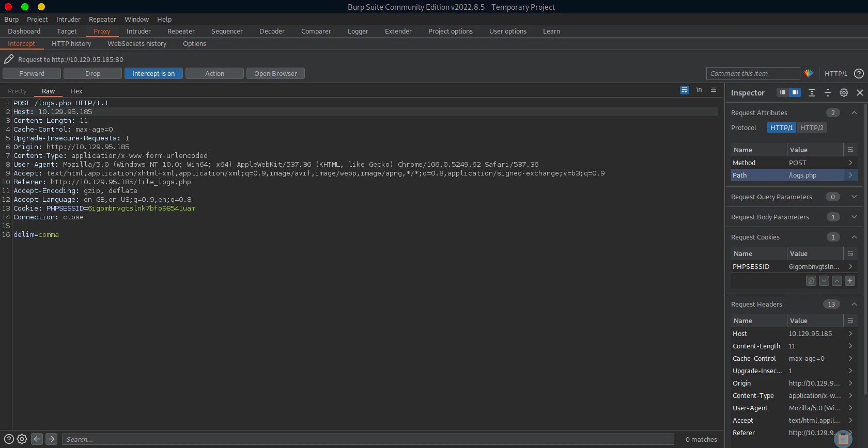Click the bottom Search field

pos(368,439)
